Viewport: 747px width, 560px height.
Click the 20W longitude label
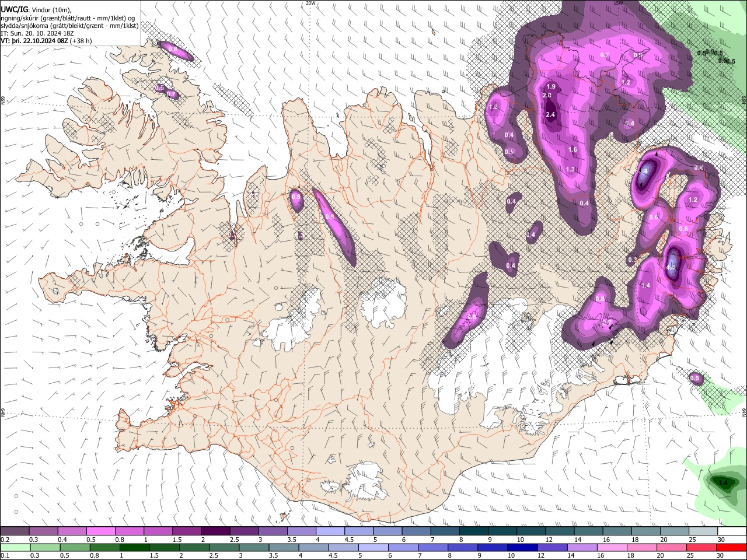click(x=310, y=3)
